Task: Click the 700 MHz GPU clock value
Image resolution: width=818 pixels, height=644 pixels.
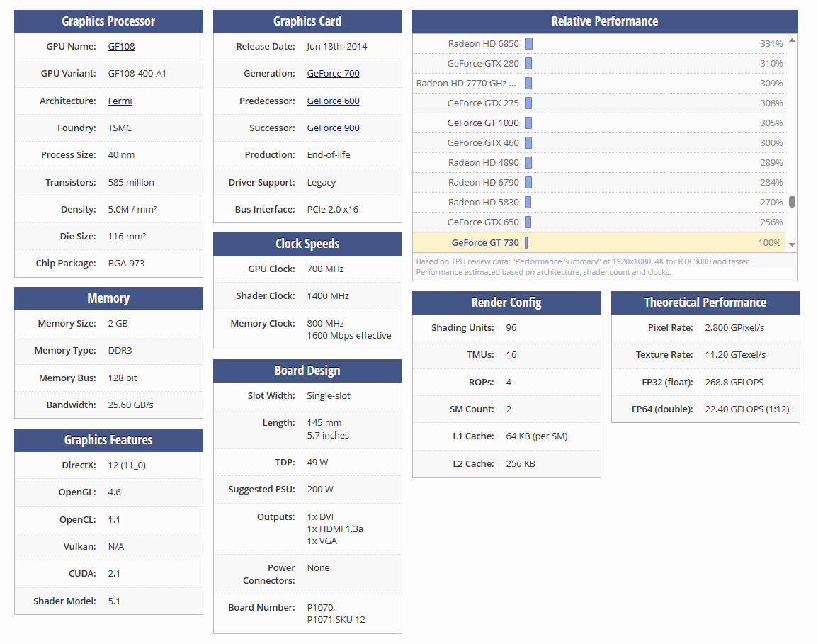Action: coord(326,269)
